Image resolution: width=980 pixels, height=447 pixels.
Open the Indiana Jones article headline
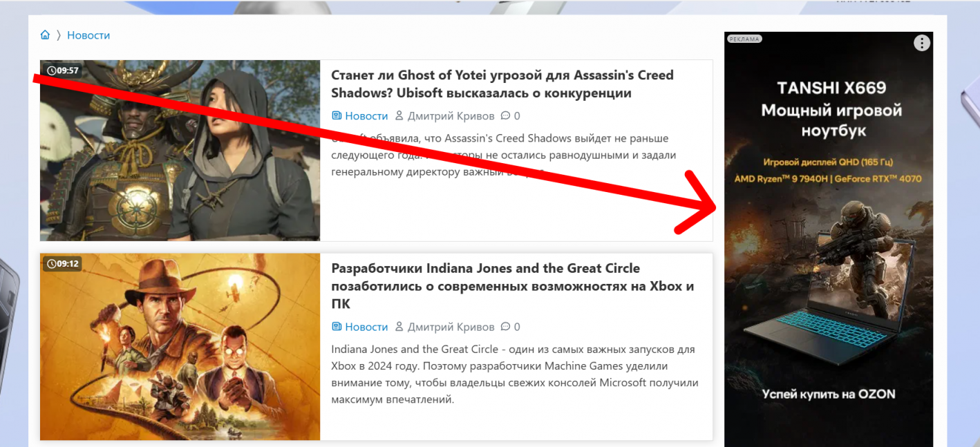click(x=513, y=286)
